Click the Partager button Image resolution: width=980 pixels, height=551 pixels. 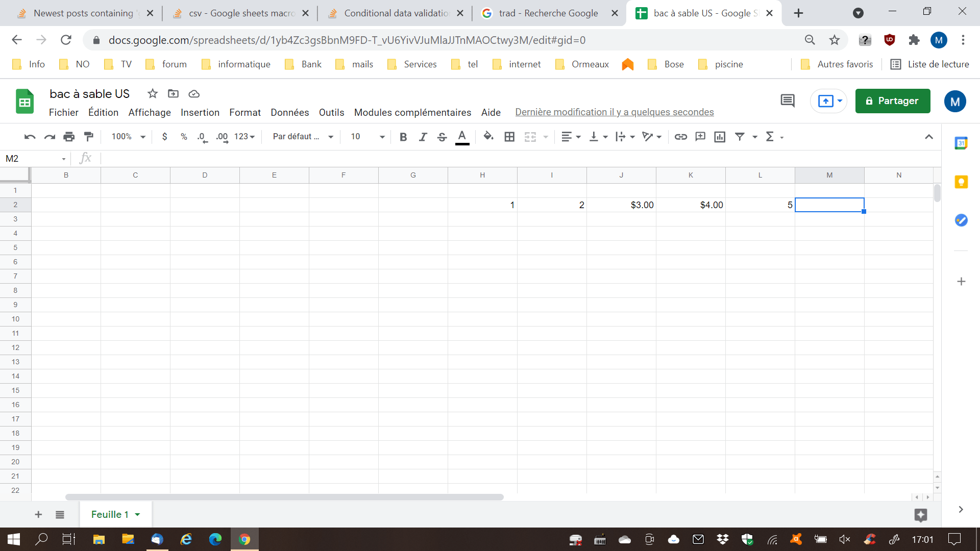tap(892, 101)
